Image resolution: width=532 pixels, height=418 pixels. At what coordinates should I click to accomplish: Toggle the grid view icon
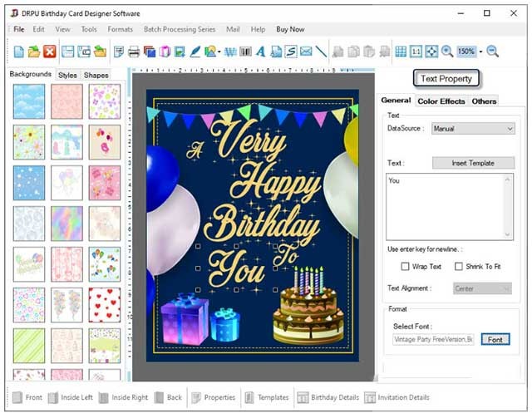[x=401, y=52]
